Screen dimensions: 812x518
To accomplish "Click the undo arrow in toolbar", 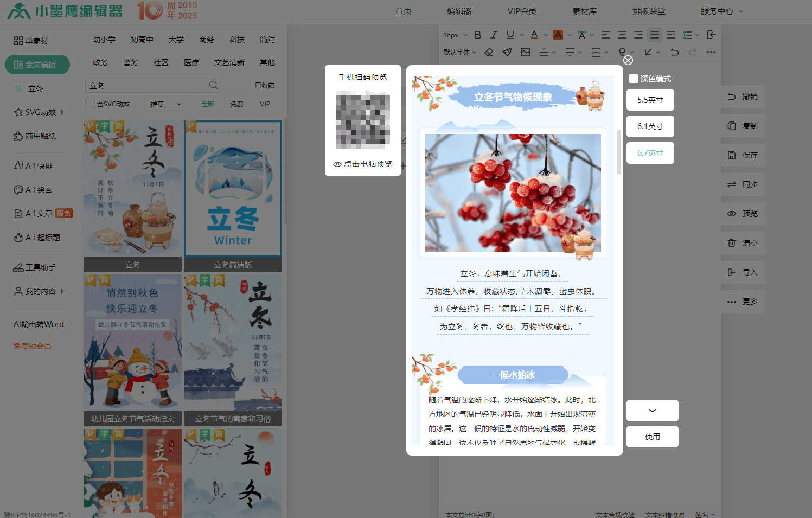I will click(674, 52).
